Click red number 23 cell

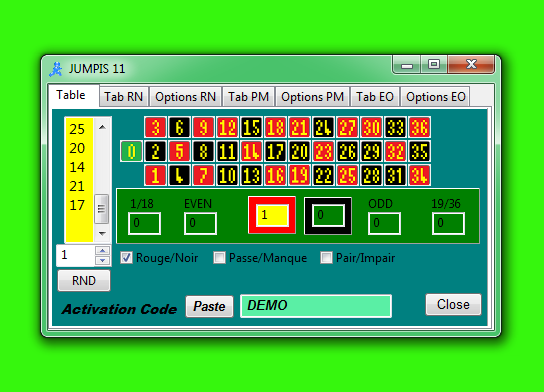tap(323, 151)
